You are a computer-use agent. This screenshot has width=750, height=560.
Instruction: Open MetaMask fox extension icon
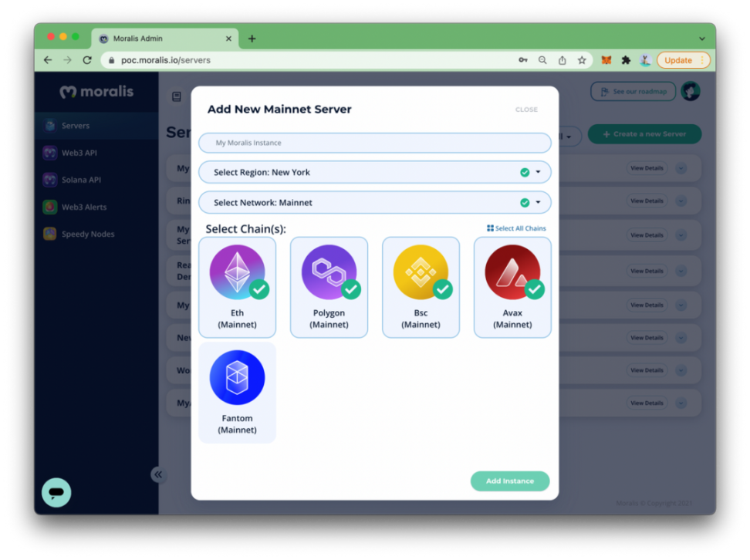[x=606, y=60]
